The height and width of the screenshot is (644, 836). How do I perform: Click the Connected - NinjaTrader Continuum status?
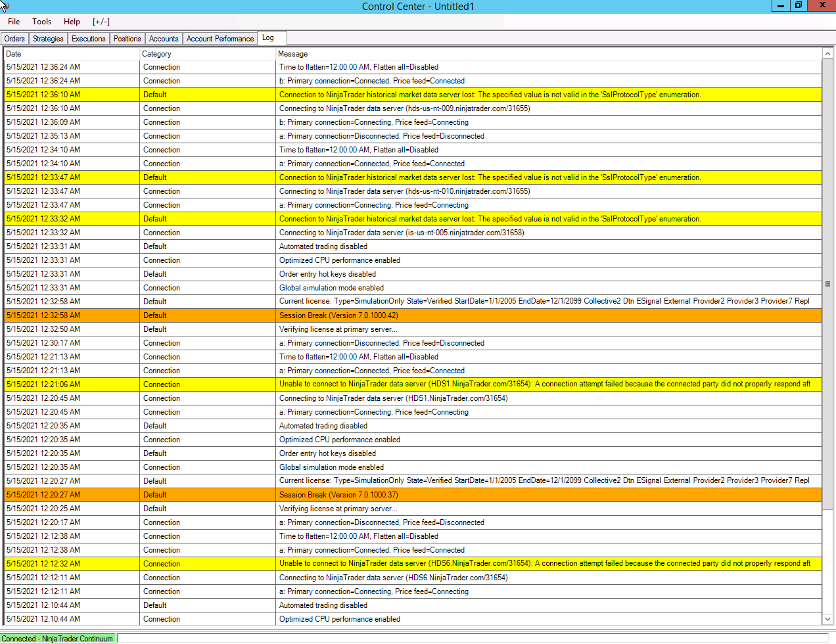click(57, 639)
